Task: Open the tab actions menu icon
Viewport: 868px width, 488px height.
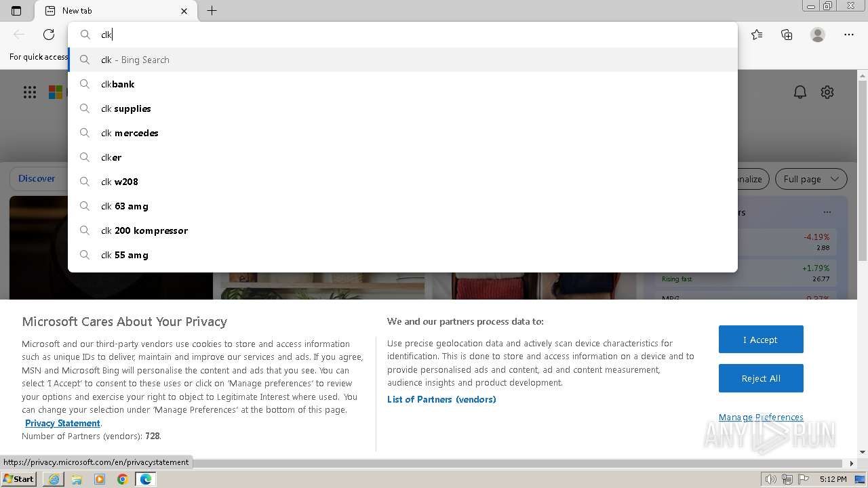Action: (16, 11)
